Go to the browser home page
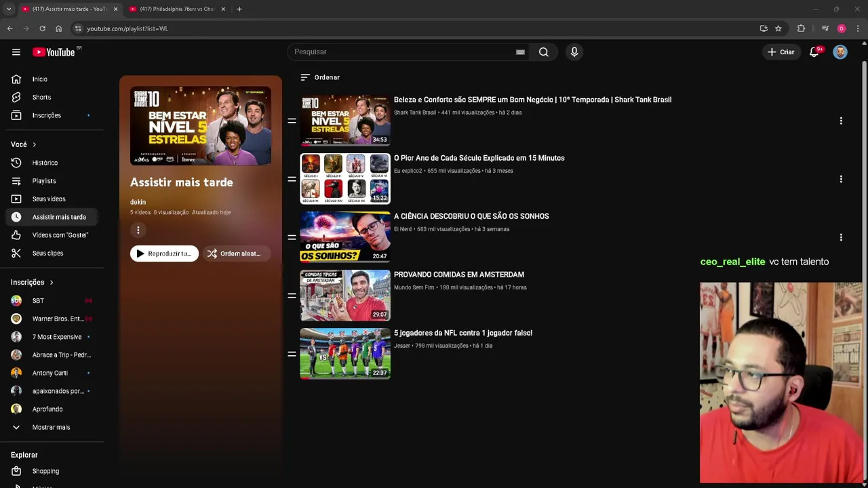The width and height of the screenshot is (868, 488). click(x=58, y=28)
